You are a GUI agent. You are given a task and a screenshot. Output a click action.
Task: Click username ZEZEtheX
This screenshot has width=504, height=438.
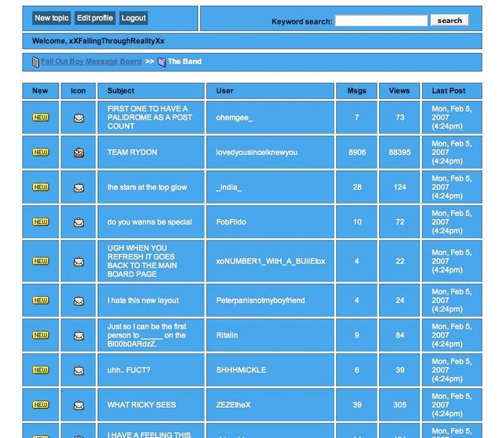[x=233, y=405]
